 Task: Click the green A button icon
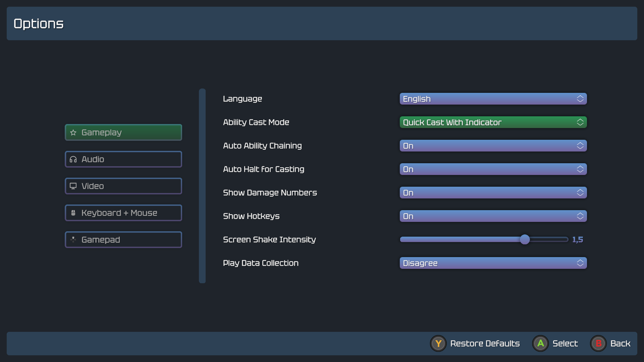coord(540,344)
